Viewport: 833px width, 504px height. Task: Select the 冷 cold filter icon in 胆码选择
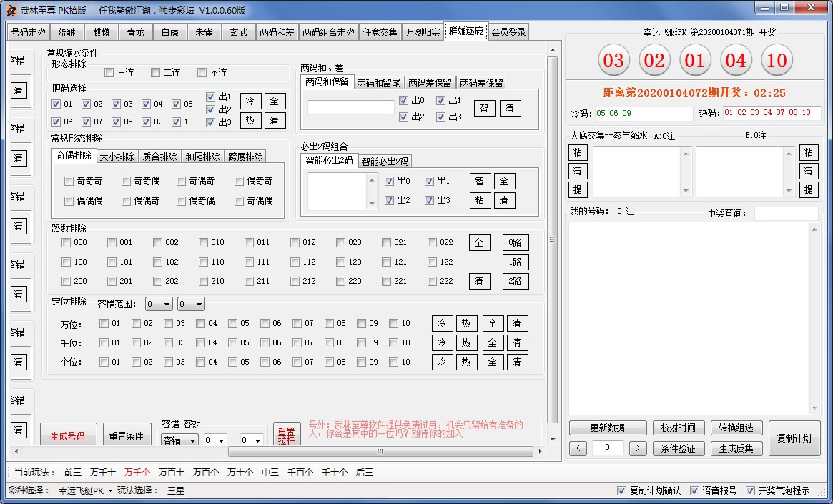click(250, 100)
